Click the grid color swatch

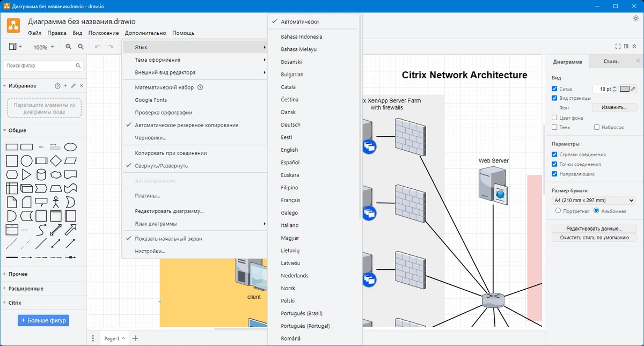pos(625,89)
